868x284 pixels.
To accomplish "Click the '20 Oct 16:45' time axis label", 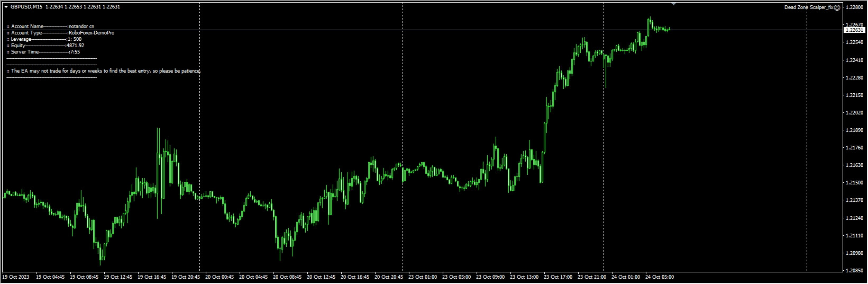I will 355,277.
